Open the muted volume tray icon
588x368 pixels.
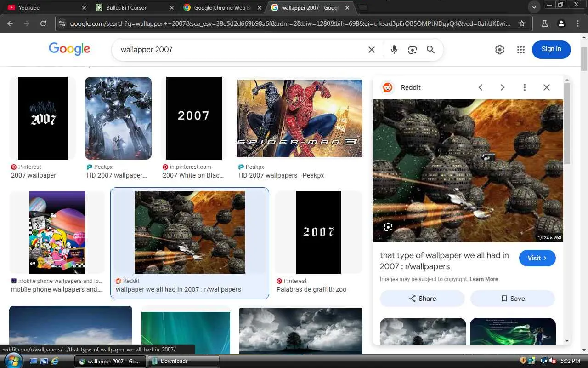pyautogui.click(x=553, y=361)
